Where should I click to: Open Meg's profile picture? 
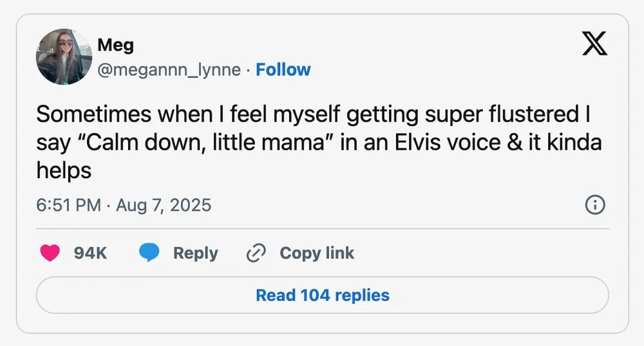[x=64, y=57]
